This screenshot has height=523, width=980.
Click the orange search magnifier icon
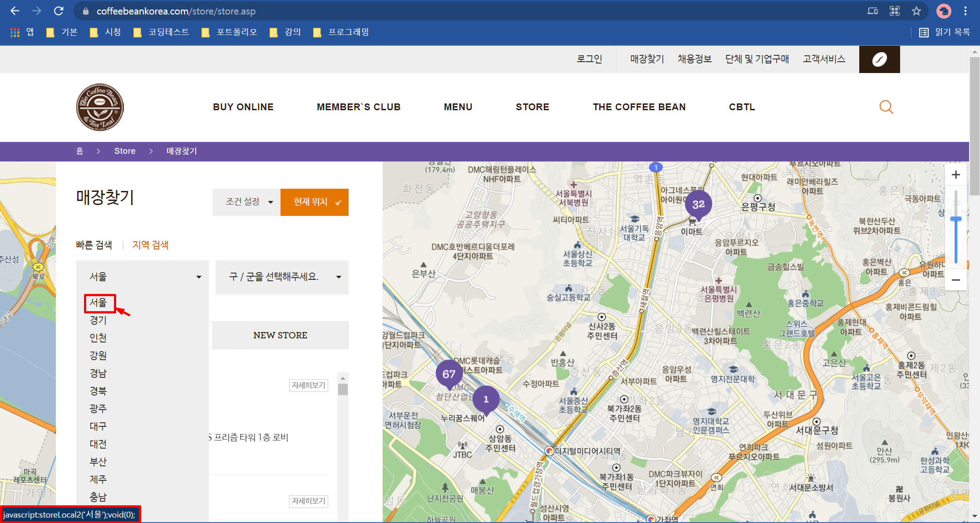coord(886,107)
